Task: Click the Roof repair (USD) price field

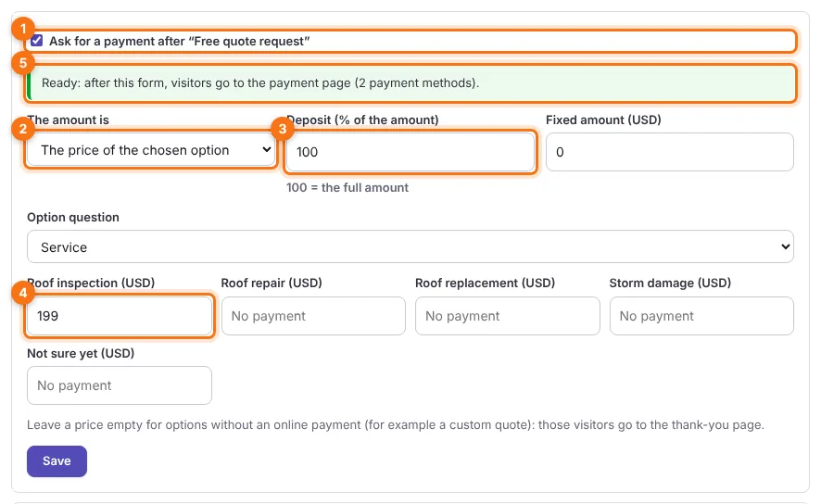Action: (x=313, y=316)
